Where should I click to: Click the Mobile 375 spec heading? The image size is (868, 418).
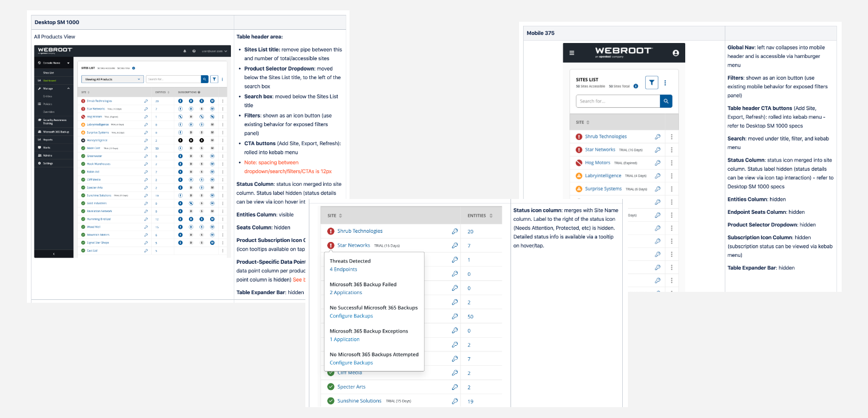tap(540, 33)
